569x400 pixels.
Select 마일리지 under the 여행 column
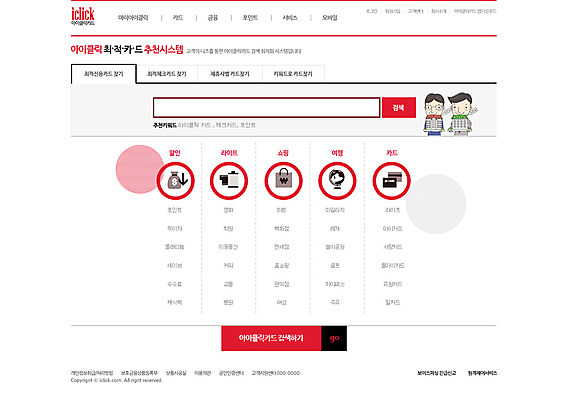tap(335, 210)
